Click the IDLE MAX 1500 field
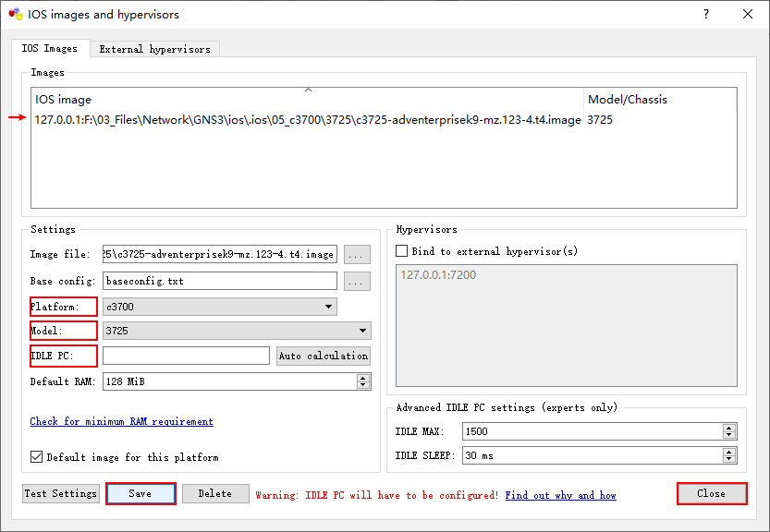 click(x=593, y=431)
